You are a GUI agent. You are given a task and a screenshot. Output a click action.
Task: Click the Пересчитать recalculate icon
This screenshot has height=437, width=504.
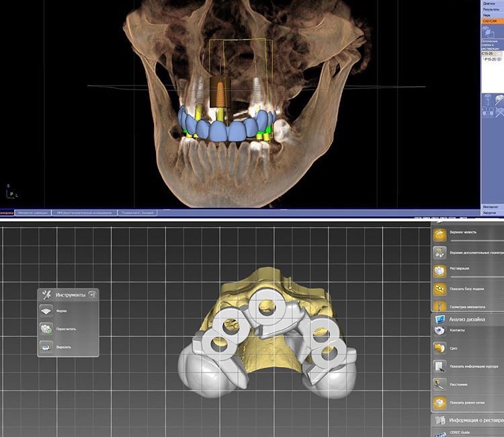46,329
